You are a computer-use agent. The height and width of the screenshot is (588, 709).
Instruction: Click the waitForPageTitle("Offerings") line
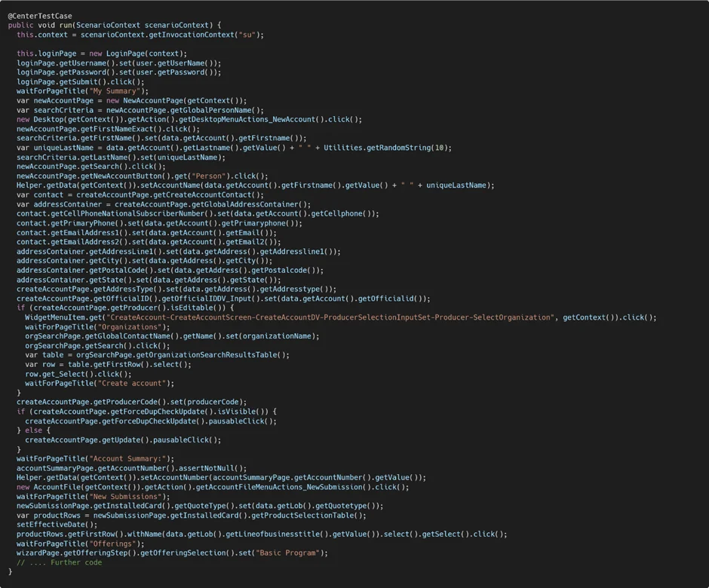pos(81,544)
